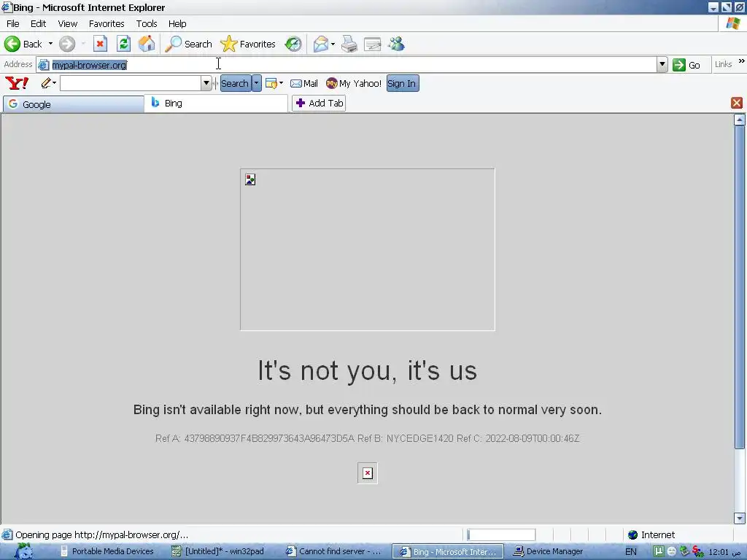747x560 pixels.
Task: Click the page loading progress bar
Action: [x=501, y=534]
